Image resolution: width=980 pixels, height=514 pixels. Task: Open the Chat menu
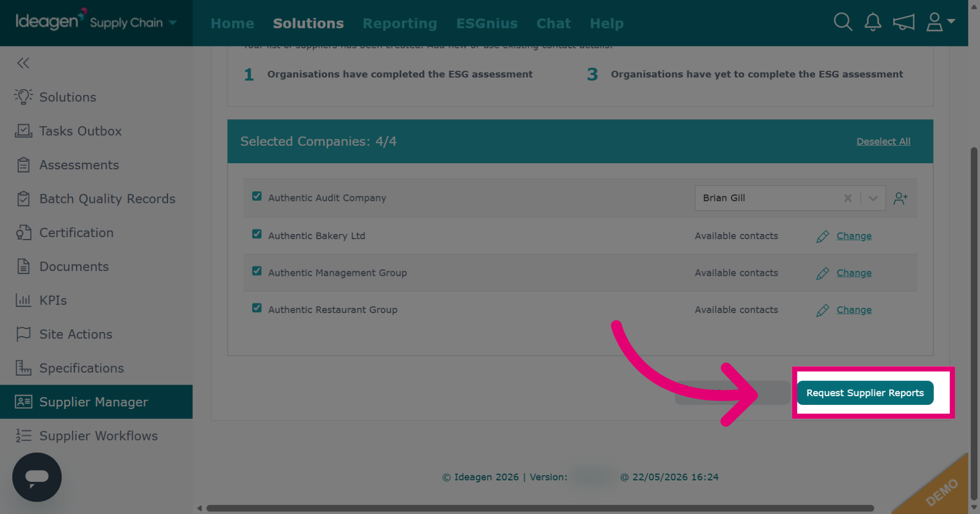pos(553,23)
